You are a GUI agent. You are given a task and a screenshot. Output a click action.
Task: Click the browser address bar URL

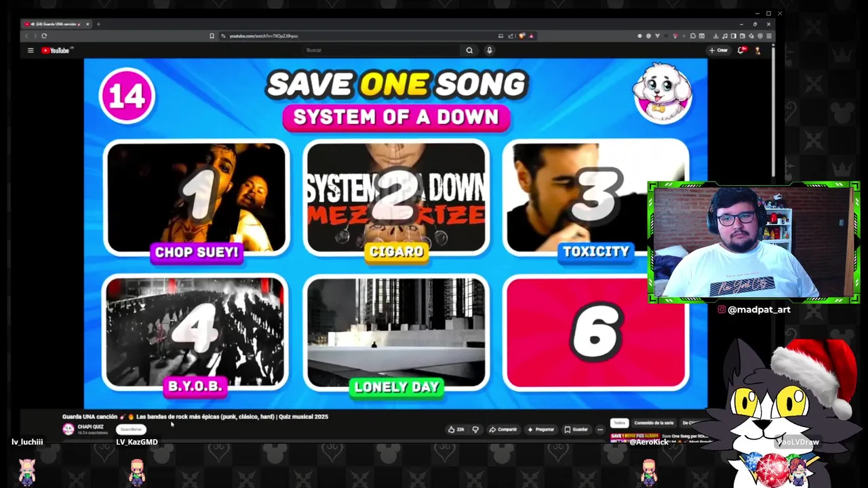pos(264,36)
